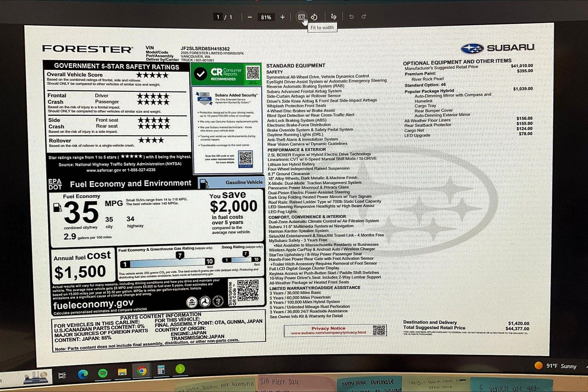Image resolution: width=588 pixels, height=392 pixels.
Task: Undo the last annotation action
Action: coord(351,17)
